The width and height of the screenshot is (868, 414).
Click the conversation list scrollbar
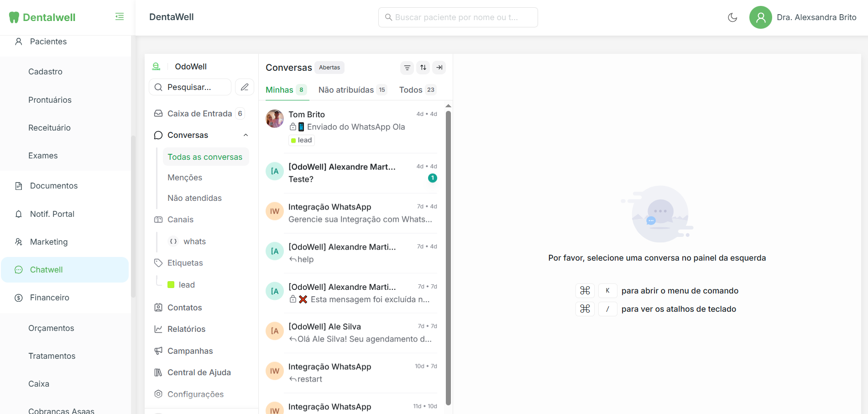point(448,258)
